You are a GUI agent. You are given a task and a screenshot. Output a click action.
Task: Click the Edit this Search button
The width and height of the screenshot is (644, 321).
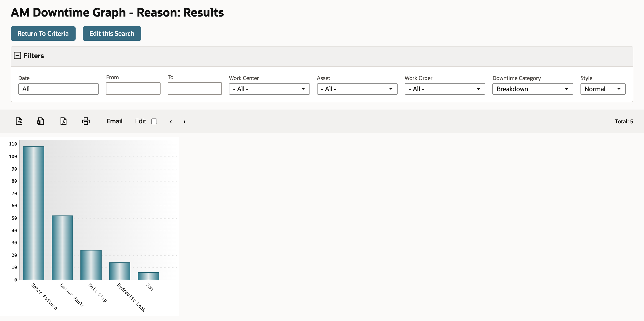click(x=112, y=34)
